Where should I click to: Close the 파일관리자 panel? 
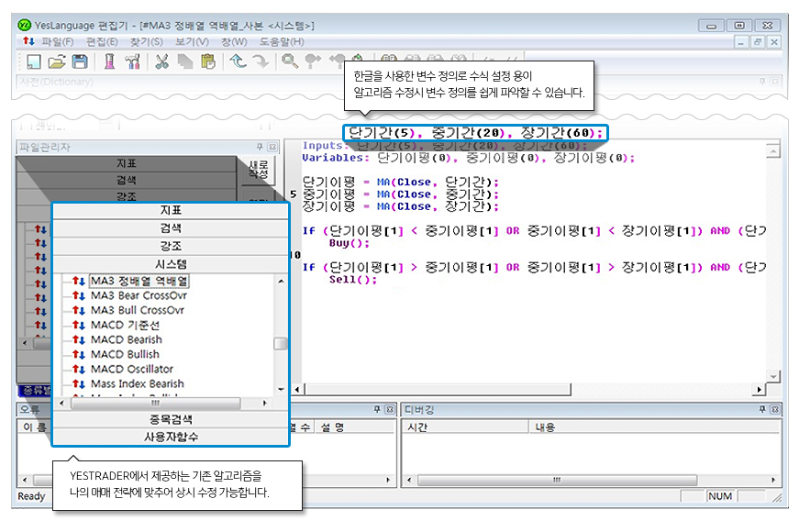pos(272,148)
